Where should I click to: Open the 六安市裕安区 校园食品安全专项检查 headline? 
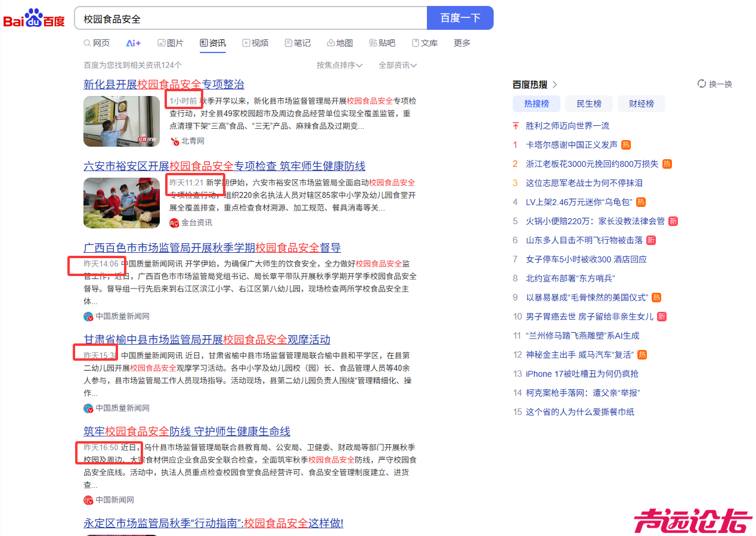[225, 166]
